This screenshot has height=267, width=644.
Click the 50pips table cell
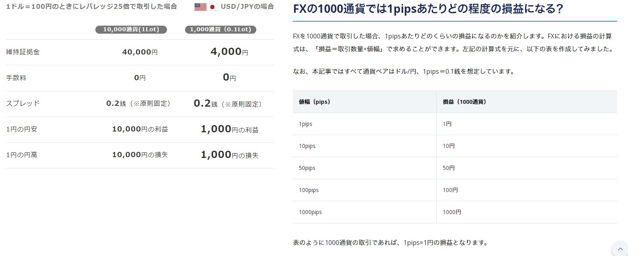tap(307, 168)
